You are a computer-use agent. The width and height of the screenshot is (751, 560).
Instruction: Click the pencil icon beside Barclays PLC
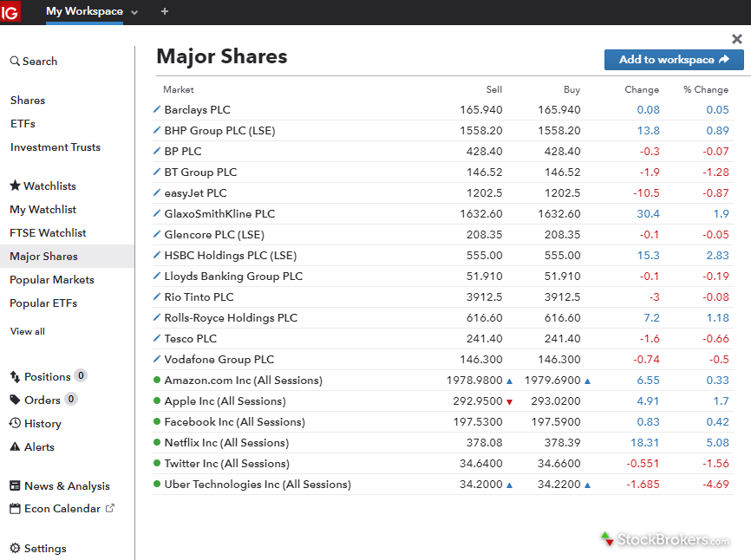pyautogui.click(x=157, y=109)
